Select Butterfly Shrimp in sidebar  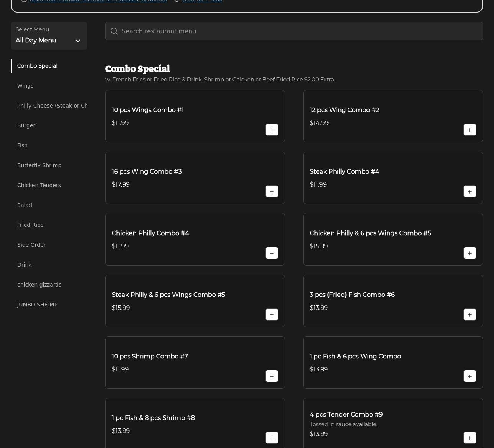click(39, 165)
